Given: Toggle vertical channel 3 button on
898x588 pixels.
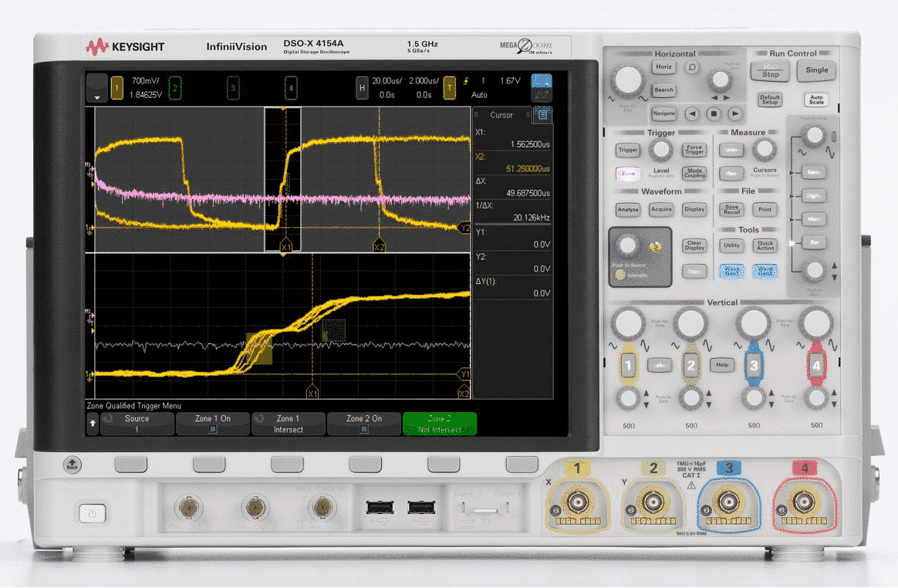Looking at the screenshot, I should coord(754,365).
